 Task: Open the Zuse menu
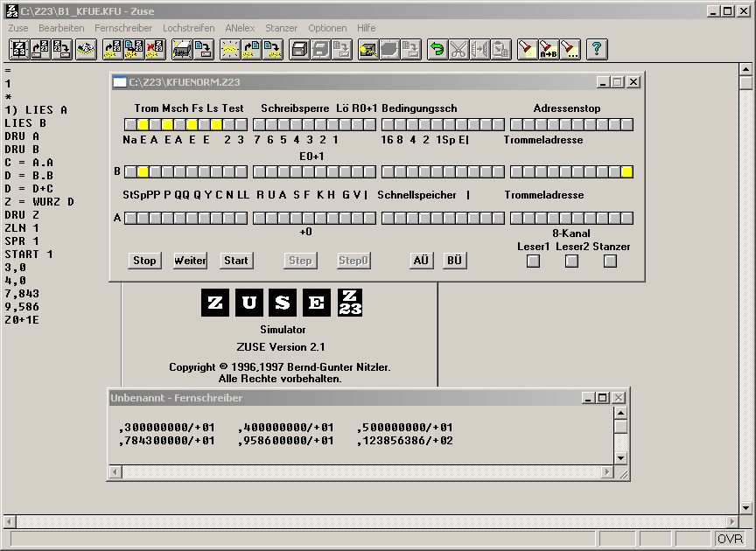point(18,28)
